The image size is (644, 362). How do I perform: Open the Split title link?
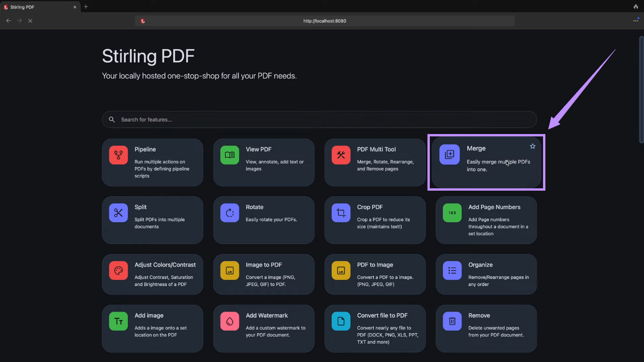point(141,207)
